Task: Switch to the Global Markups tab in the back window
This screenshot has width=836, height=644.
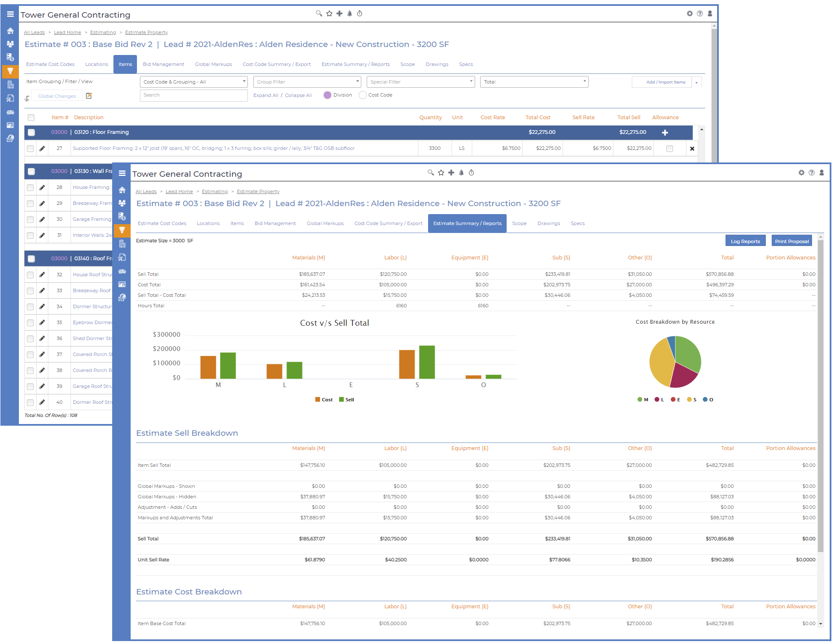Action: click(x=213, y=64)
